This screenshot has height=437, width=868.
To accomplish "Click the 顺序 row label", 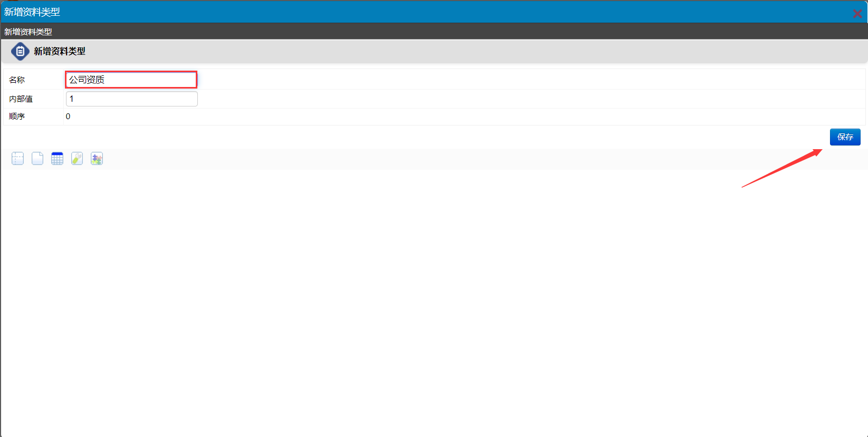I will [17, 116].
